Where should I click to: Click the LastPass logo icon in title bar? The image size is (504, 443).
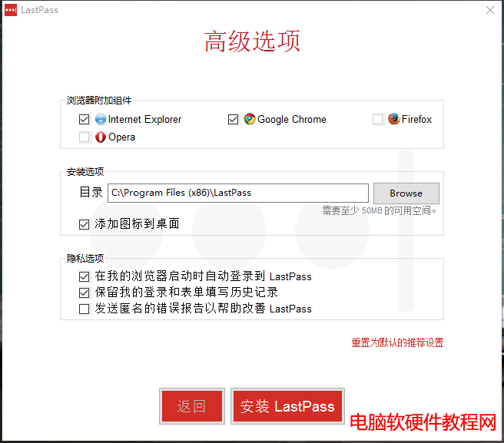(11, 10)
